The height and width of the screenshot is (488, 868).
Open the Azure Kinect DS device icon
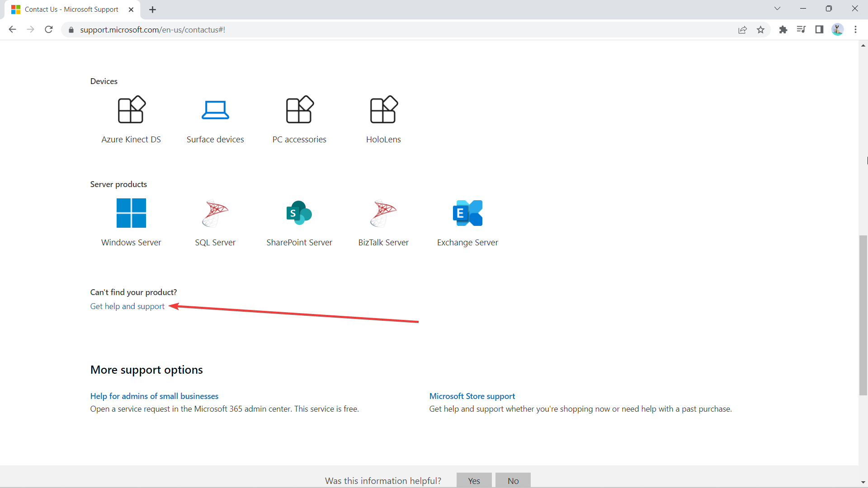pos(131,110)
